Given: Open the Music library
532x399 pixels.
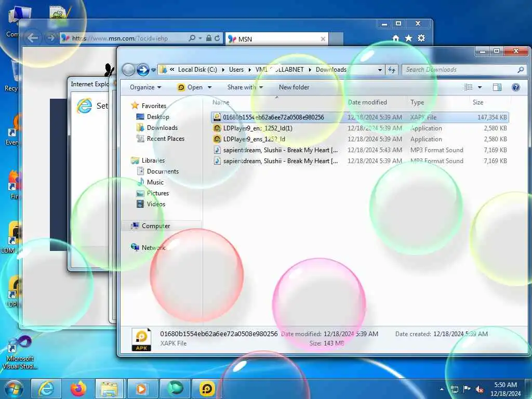Looking at the screenshot, I should 155,182.
